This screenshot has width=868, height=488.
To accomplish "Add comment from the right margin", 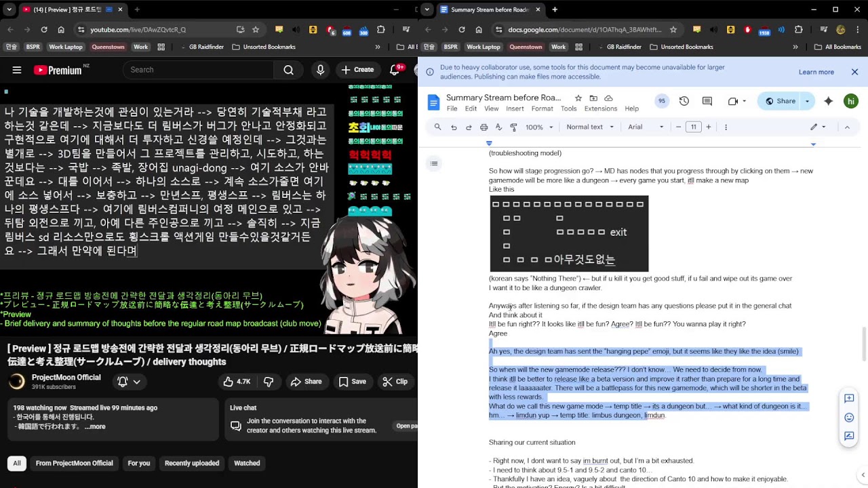I will coord(848,399).
